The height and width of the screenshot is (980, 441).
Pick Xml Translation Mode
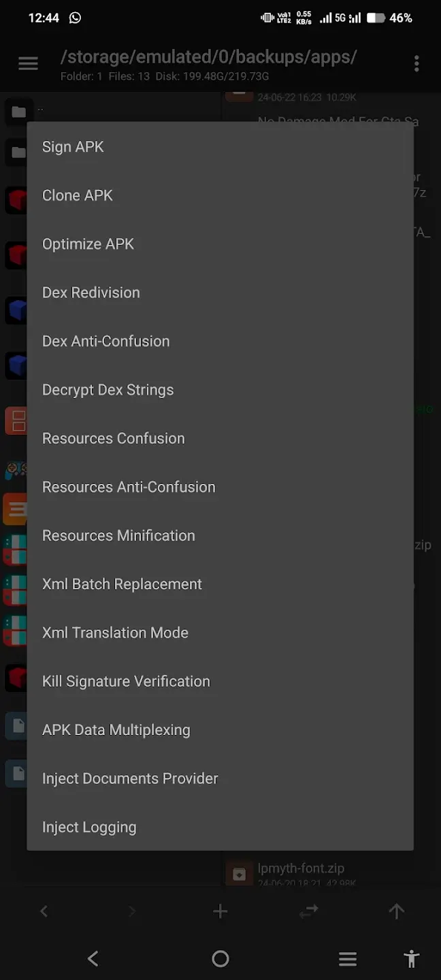(x=115, y=633)
